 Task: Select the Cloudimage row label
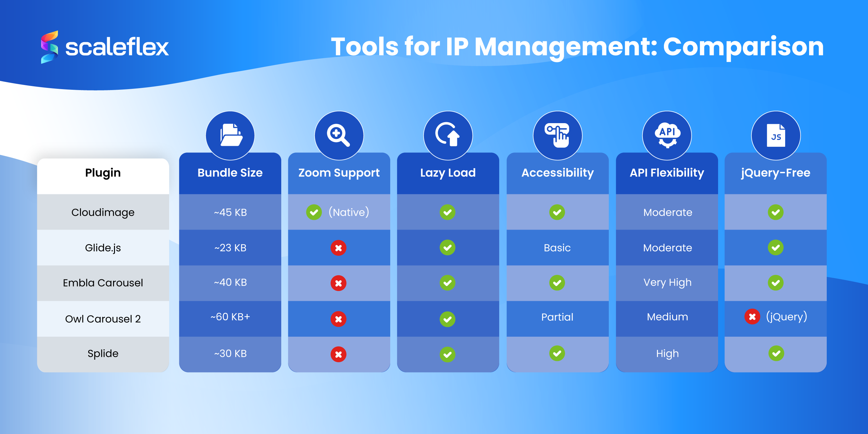click(x=103, y=212)
